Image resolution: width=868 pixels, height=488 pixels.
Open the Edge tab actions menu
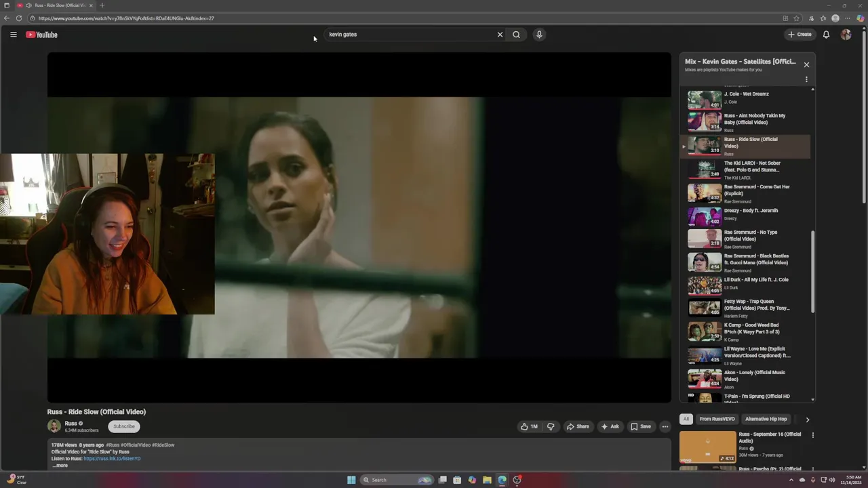point(7,5)
